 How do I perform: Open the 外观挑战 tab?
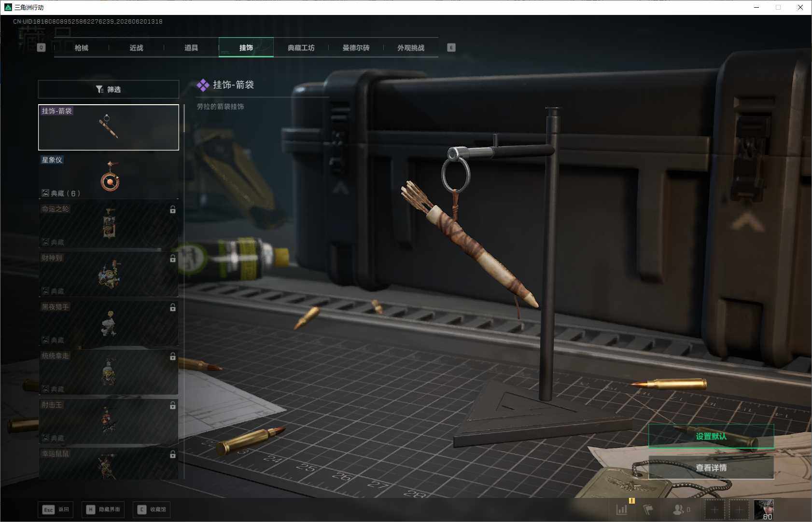tap(411, 48)
